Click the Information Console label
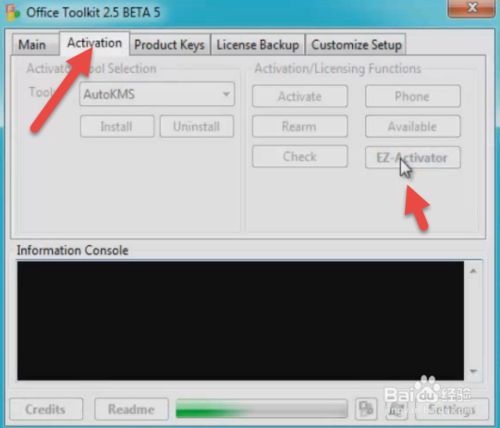The width and height of the screenshot is (500, 428). (x=72, y=250)
